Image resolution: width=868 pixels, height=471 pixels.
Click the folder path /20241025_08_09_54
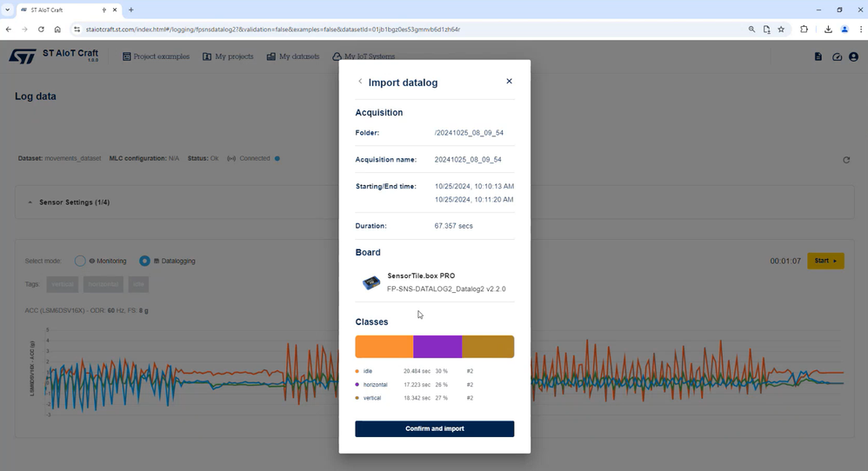click(x=469, y=133)
